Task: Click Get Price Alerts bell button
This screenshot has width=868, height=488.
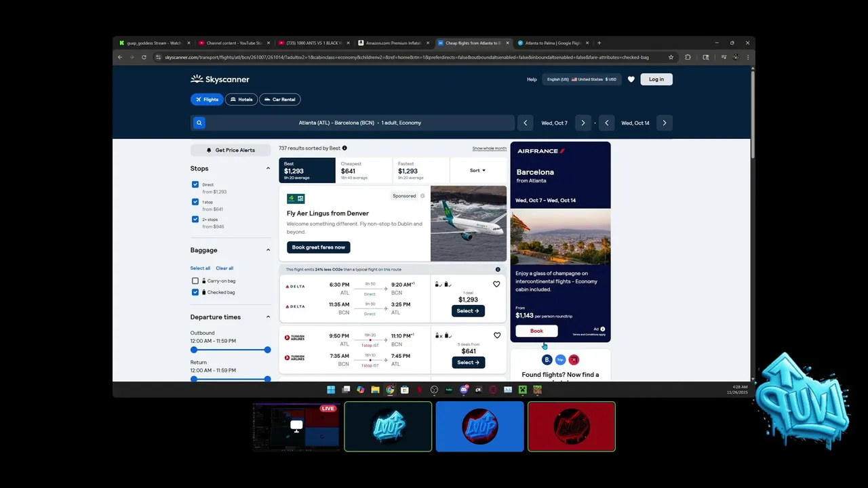Action: click(x=231, y=150)
